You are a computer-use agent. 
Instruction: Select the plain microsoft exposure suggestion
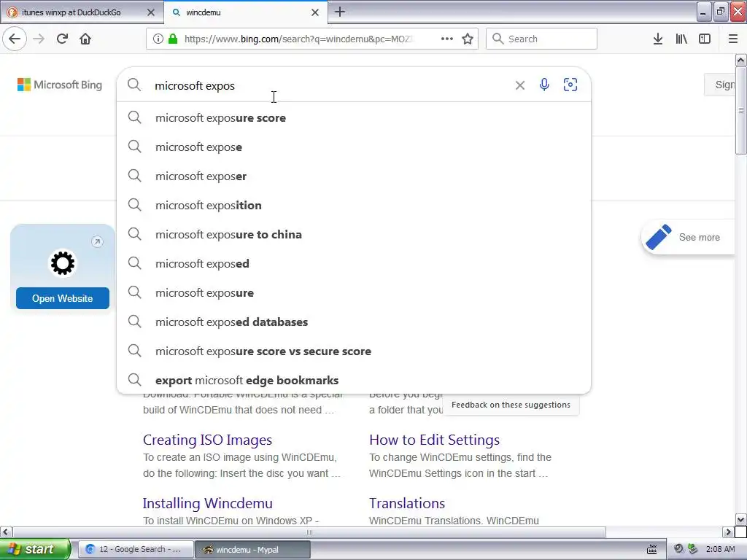[354, 293]
